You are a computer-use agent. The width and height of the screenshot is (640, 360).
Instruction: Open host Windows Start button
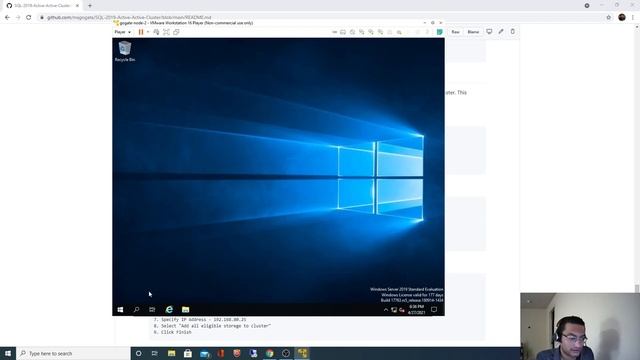point(8,353)
